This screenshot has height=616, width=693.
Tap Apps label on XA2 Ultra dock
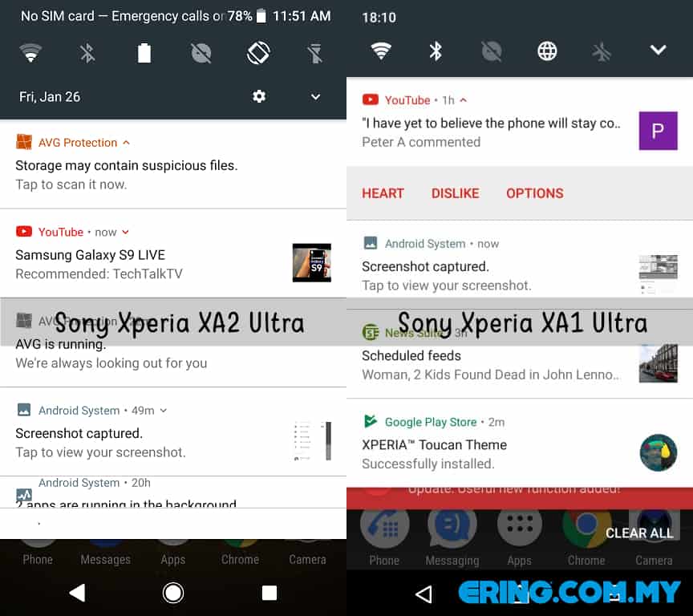pos(173,560)
